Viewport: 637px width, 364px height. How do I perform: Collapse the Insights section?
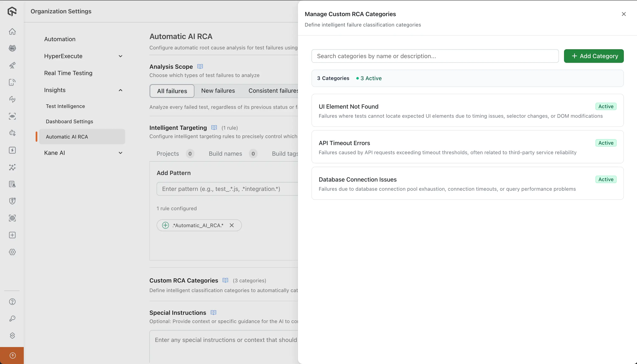[x=121, y=90]
